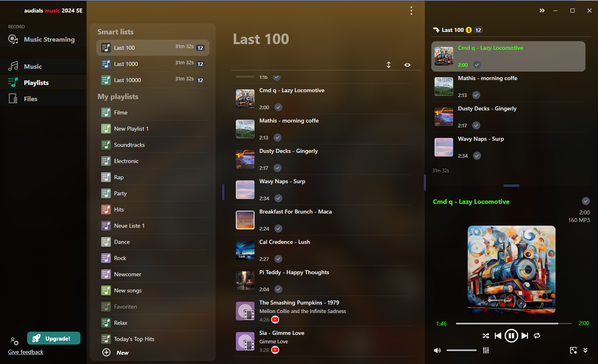Open the Give feedback link
This screenshot has width=598, height=364.
click(x=25, y=352)
